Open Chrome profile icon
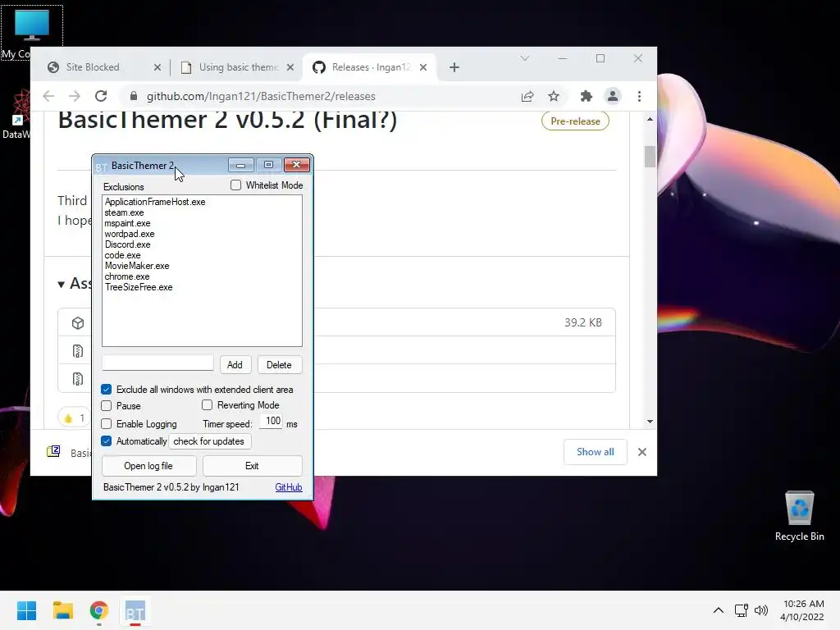 pos(612,97)
